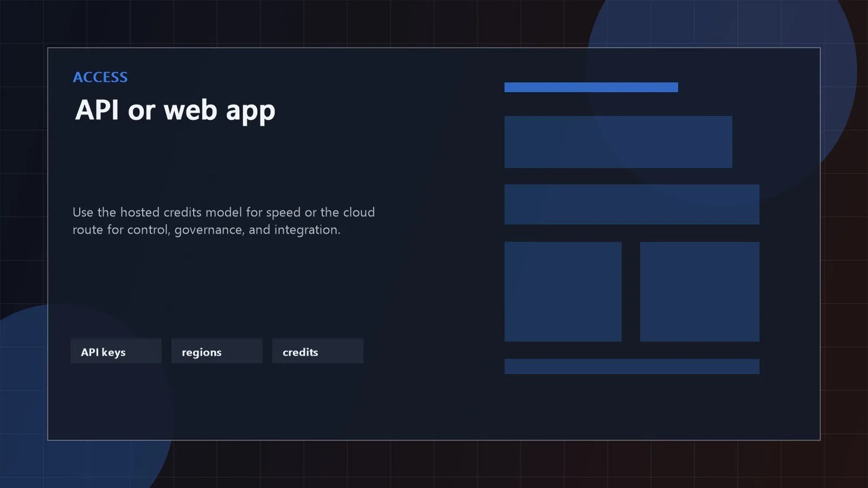Viewport: 868px width, 488px height.
Task: Click the bright blue bar atop wireframe
Action: click(x=591, y=87)
